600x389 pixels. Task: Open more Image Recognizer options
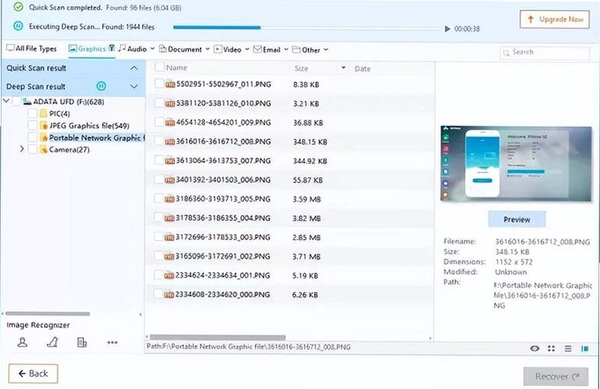coord(112,342)
